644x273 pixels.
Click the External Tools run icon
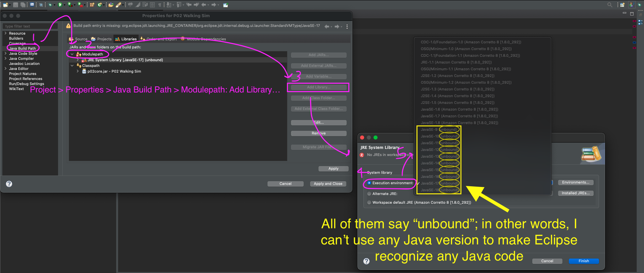pyautogui.click(x=80, y=5)
